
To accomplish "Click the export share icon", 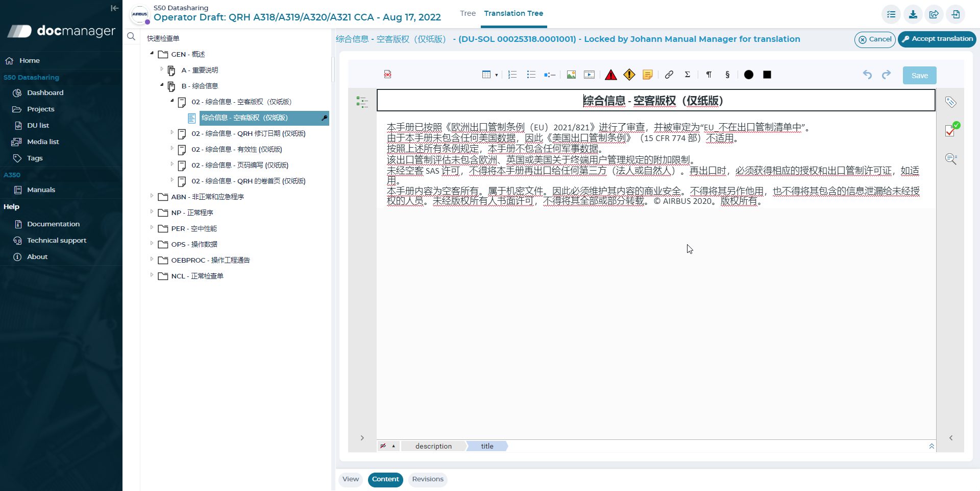I will click(x=934, y=14).
